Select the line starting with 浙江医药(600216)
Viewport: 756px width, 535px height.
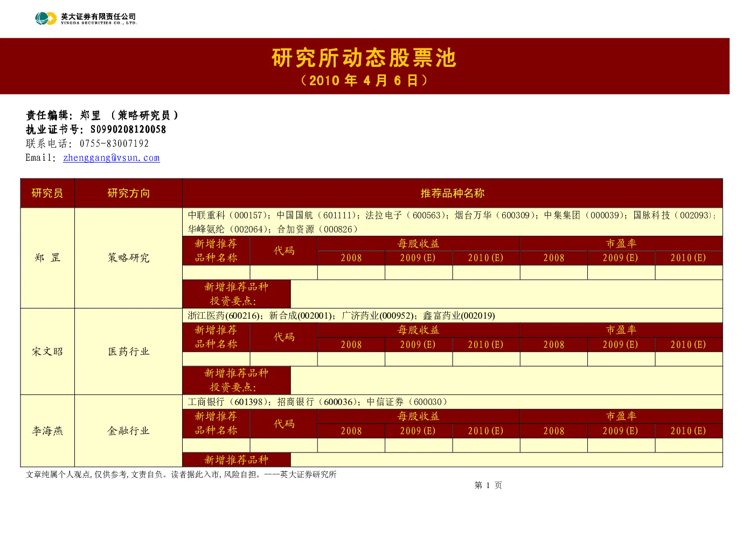341,315
